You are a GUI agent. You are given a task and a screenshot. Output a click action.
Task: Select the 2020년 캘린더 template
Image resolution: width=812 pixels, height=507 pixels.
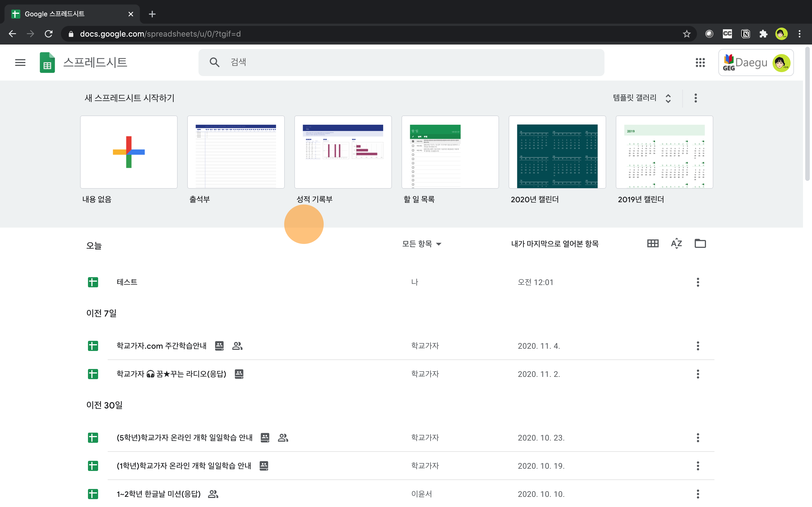pos(557,152)
